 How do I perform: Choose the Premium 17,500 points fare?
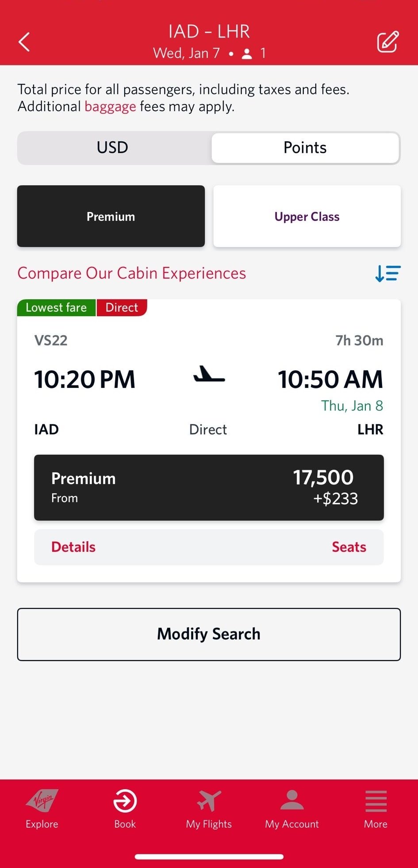209,487
